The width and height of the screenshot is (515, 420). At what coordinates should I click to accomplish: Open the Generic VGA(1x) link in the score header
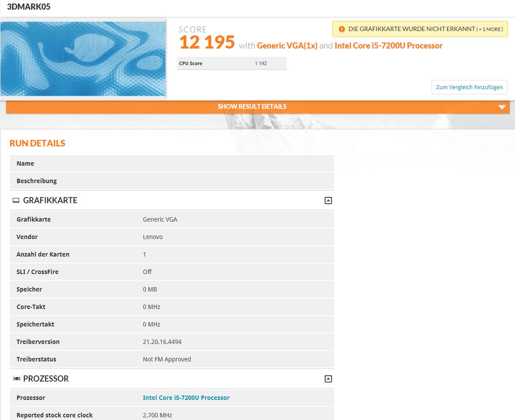point(287,45)
